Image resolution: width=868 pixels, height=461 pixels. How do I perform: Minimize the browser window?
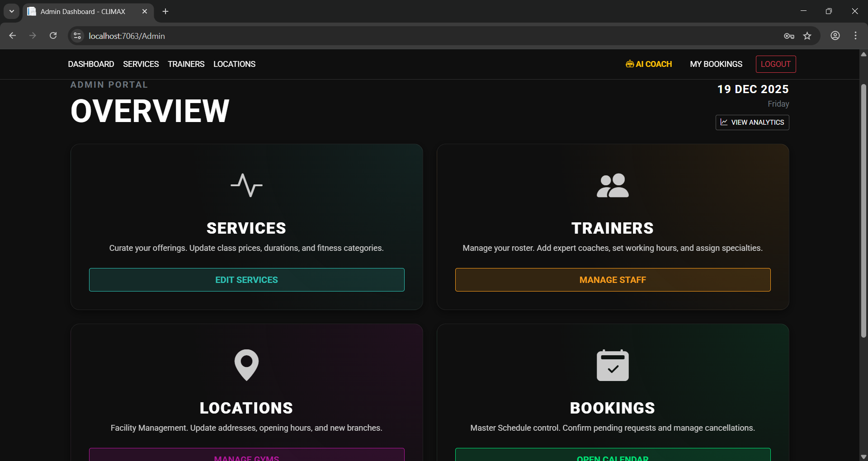coord(803,11)
